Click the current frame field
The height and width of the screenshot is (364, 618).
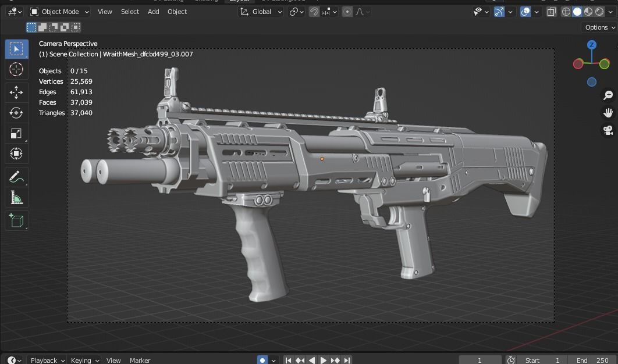pos(480,360)
